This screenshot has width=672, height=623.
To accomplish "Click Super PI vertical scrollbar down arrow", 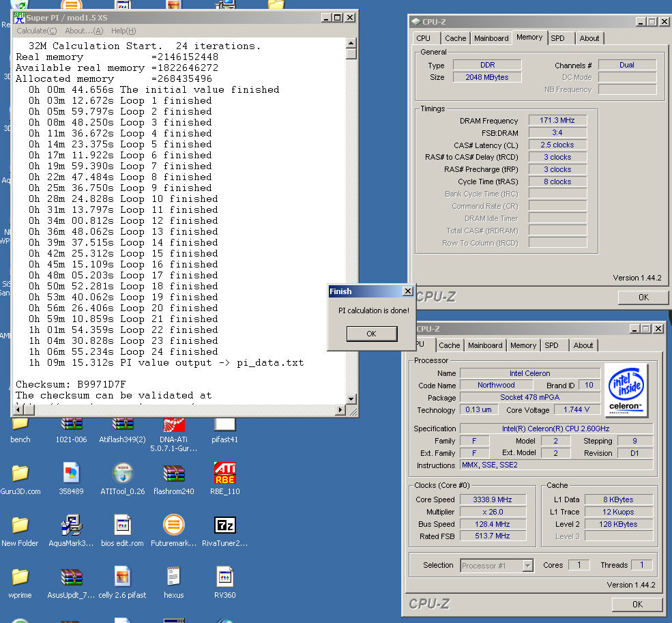I will 351,399.
